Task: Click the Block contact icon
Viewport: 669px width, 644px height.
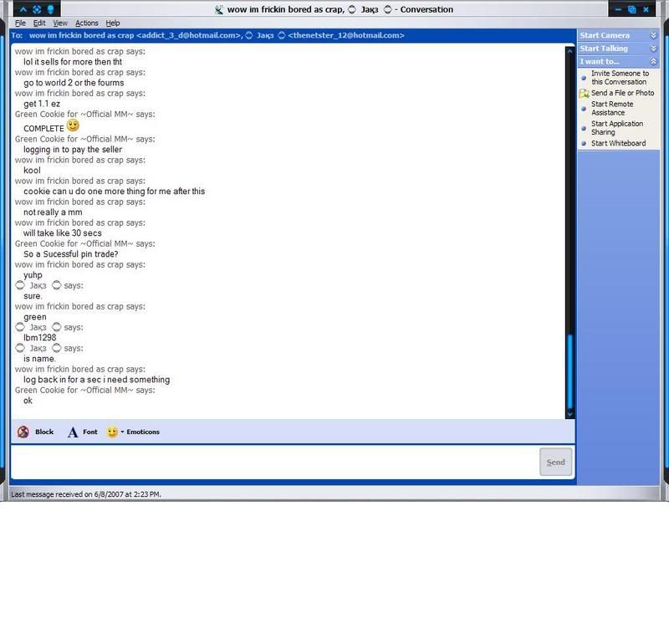Action: click(x=23, y=432)
